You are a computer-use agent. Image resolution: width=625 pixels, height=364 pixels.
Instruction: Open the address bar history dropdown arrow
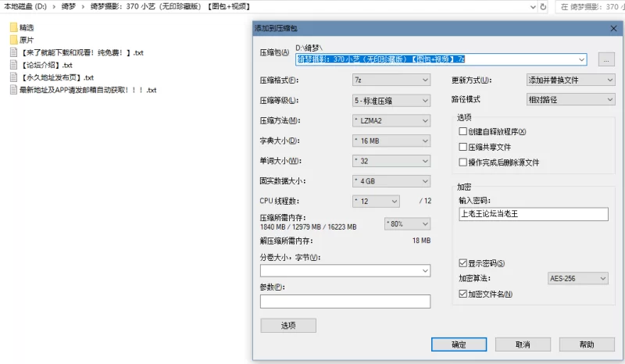pyautogui.click(x=533, y=7)
